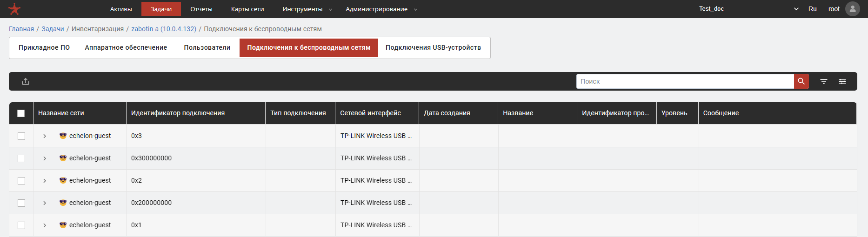Screen dimensions: 868x237
Task: Click the user avatar icon beside root
Action: tap(852, 9)
